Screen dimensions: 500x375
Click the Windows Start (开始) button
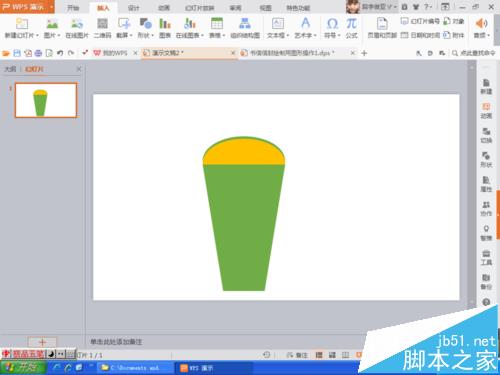tap(23, 368)
